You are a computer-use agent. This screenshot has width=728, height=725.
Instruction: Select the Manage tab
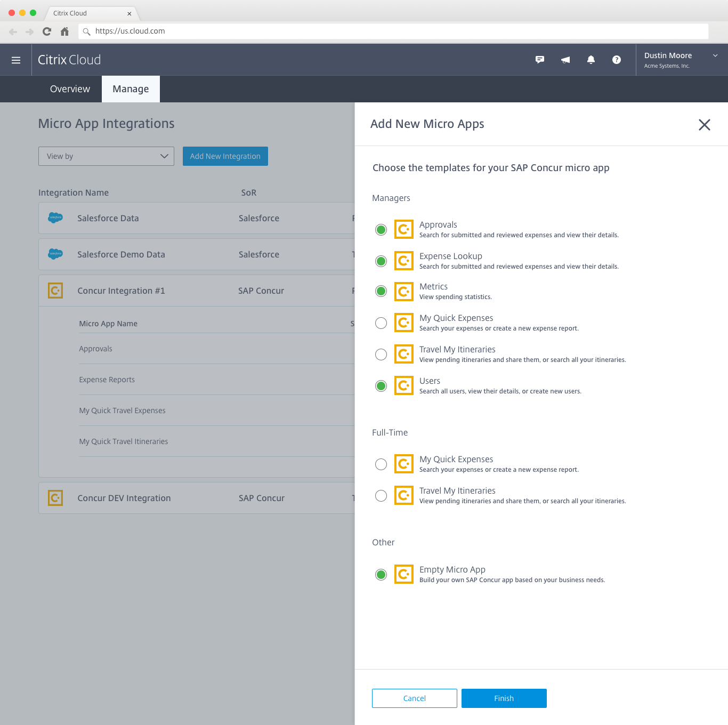(x=131, y=89)
